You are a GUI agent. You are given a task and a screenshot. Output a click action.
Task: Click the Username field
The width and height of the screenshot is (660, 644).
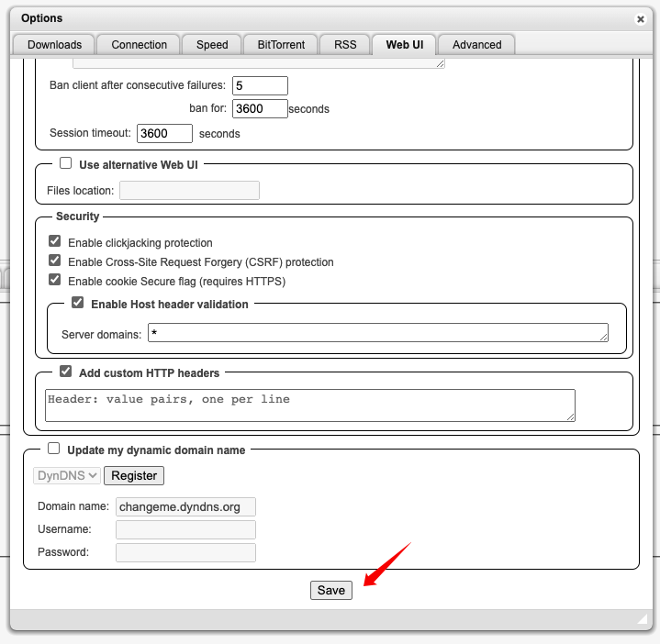pyautogui.click(x=185, y=529)
